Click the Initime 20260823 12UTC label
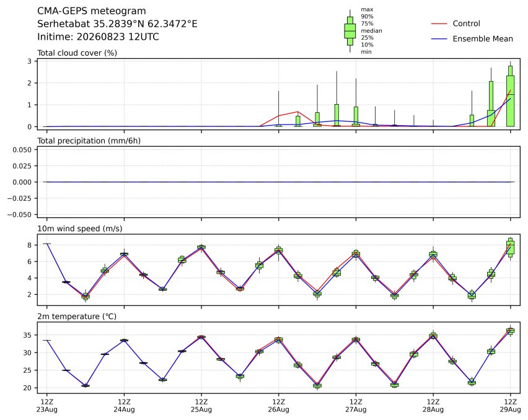 point(98,37)
